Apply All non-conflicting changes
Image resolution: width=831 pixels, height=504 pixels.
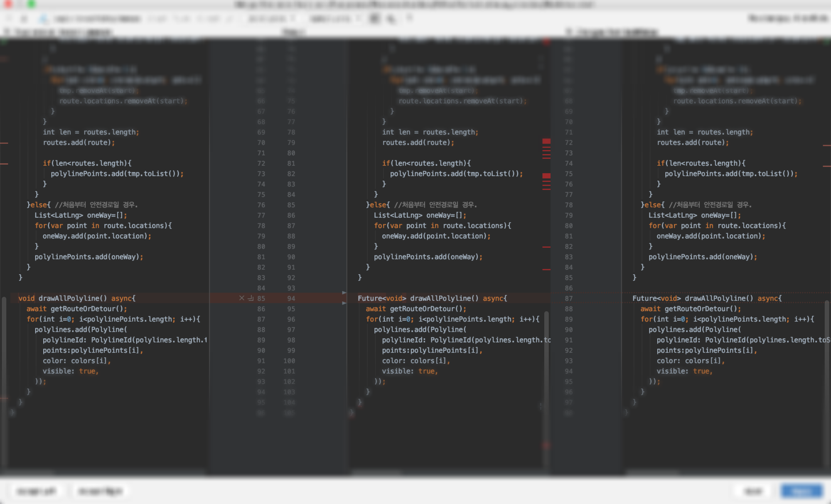pyautogui.click(x=182, y=19)
